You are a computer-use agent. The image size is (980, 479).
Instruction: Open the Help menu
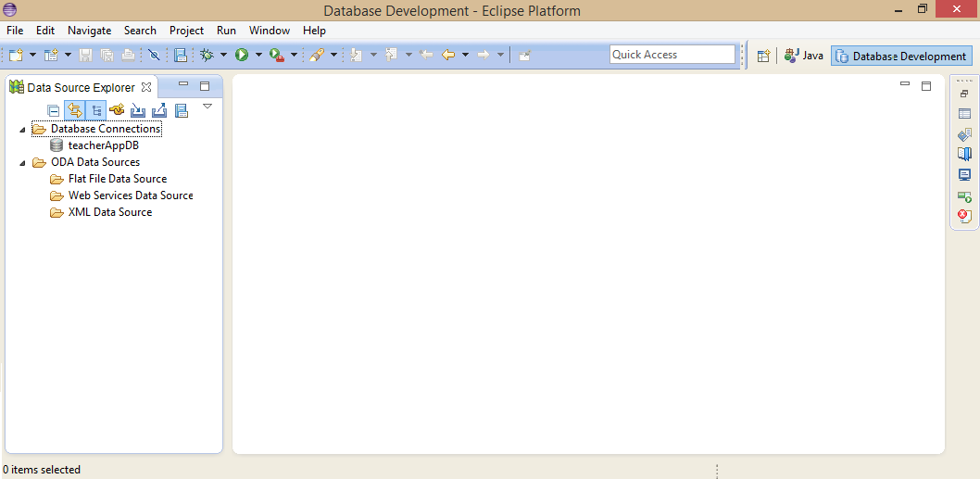pos(314,30)
